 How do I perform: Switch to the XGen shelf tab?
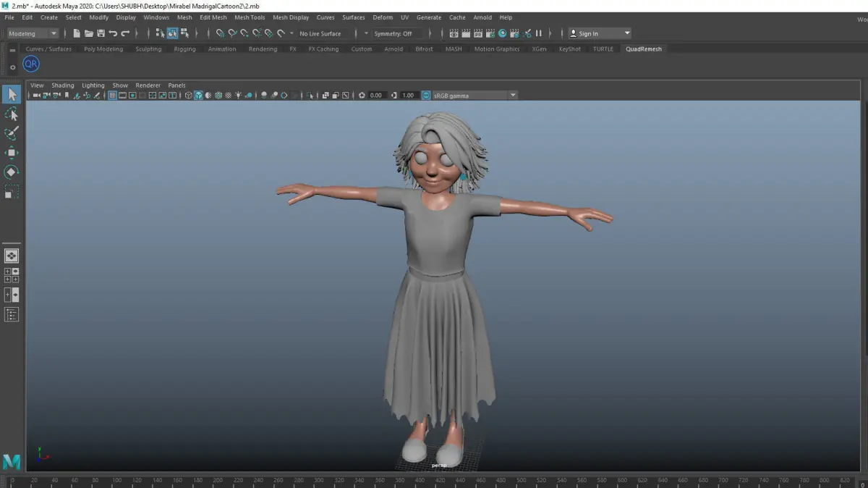pyautogui.click(x=539, y=49)
